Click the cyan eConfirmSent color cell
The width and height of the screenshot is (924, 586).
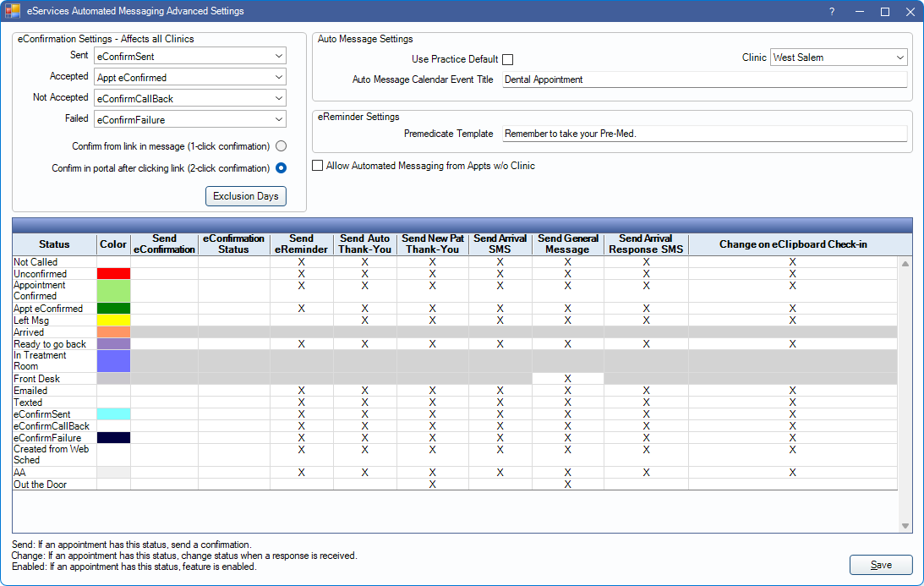click(x=113, y=414)
